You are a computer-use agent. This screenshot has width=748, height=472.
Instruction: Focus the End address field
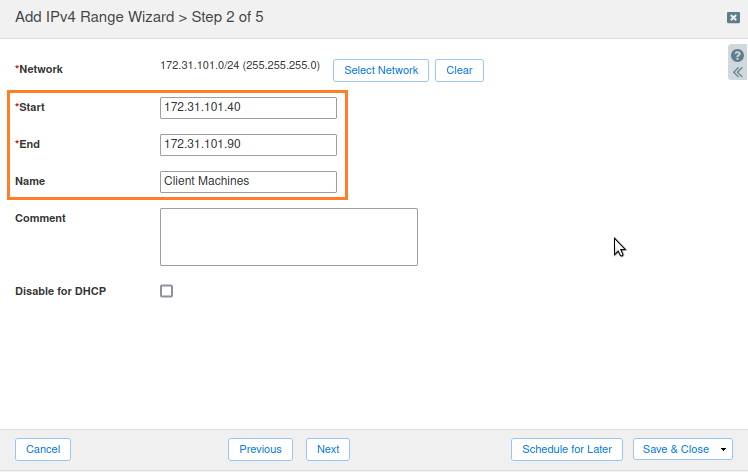248,144
